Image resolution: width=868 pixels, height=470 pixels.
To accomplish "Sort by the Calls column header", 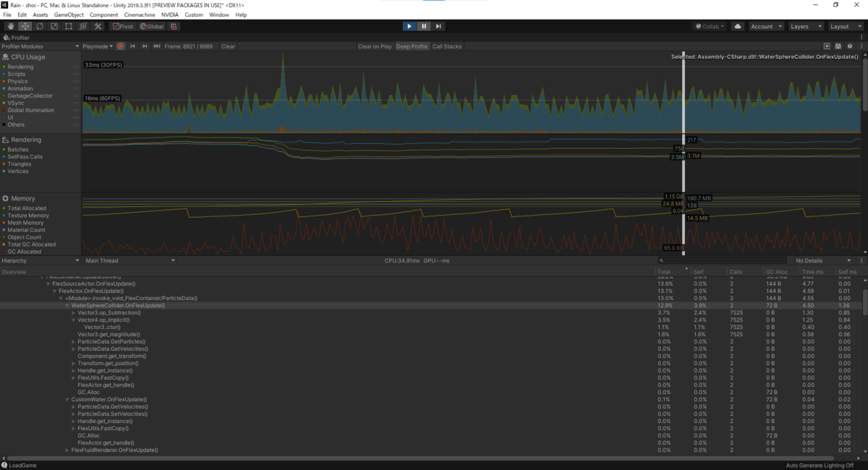I will pos(745,272).
